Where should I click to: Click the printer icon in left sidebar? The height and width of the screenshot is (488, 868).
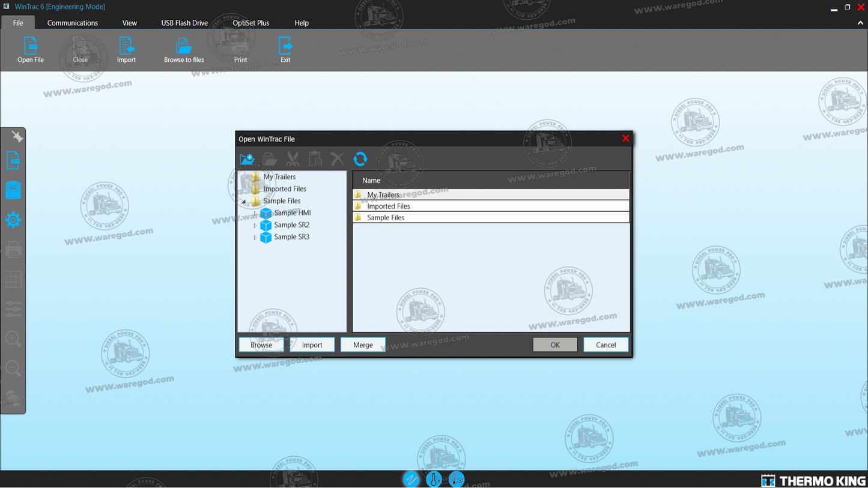point(13,249)
